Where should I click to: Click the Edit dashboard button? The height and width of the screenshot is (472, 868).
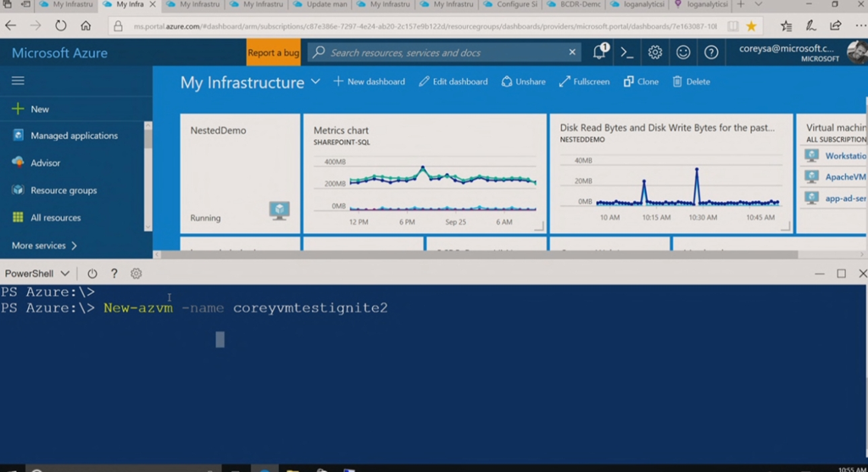pos(453,82)
